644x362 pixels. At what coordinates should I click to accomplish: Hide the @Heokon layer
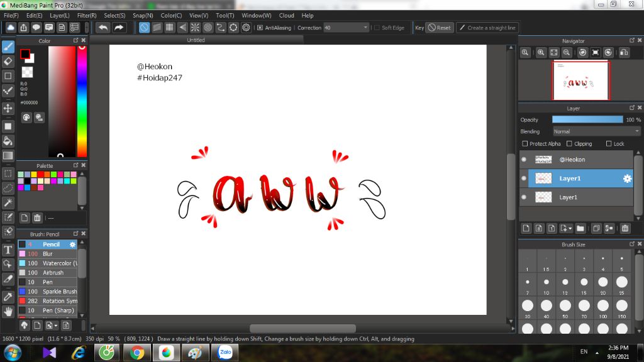[524, 160]
